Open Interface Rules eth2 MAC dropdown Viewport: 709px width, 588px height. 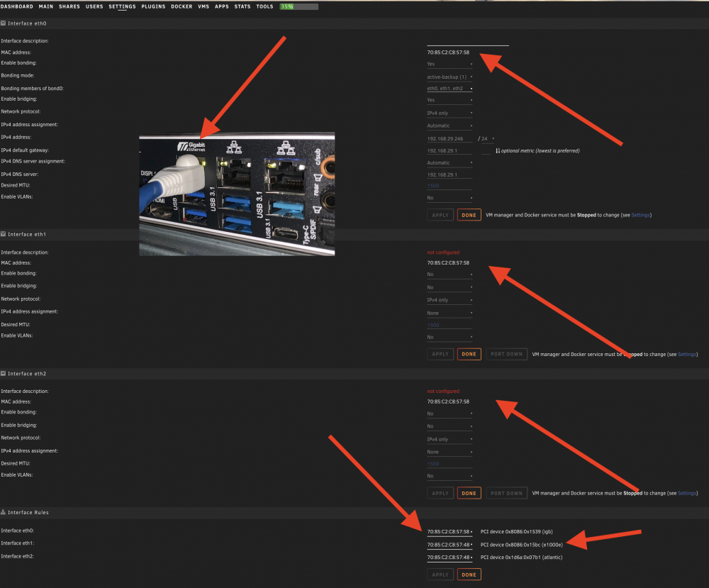click(x=450, y=558)
